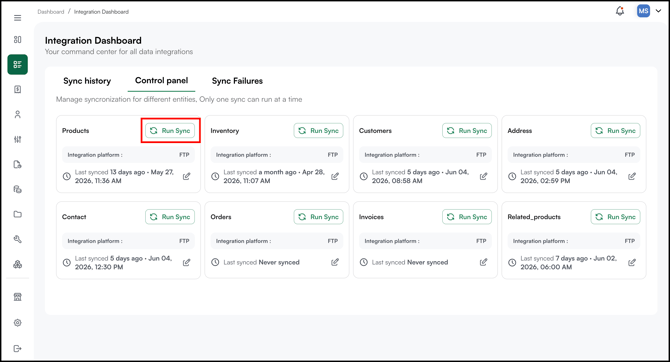The image size is (670, 362).
Task: Edit the Products sync schedule pencil icon
Action: pyautogui.click(x=186, y=176)
